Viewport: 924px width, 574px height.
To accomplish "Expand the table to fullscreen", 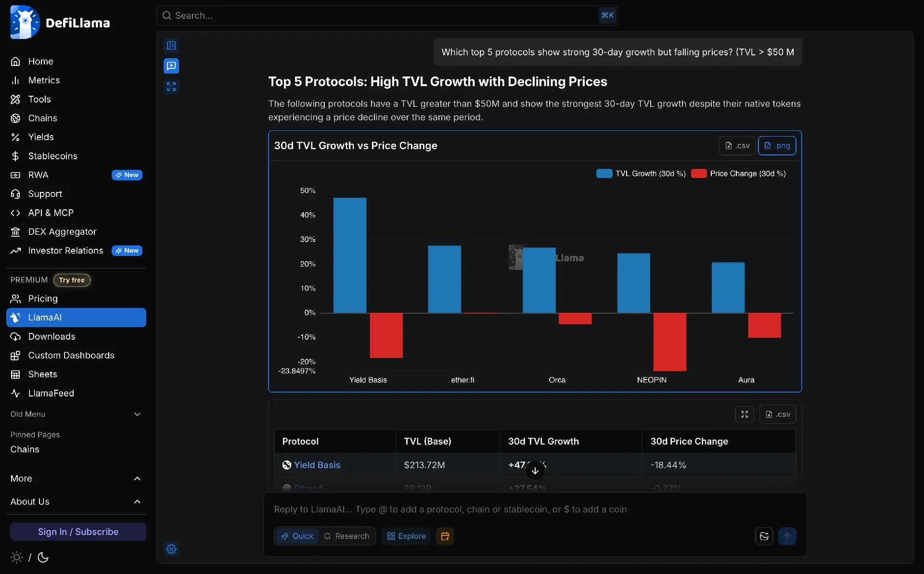I will coord(744,414).
